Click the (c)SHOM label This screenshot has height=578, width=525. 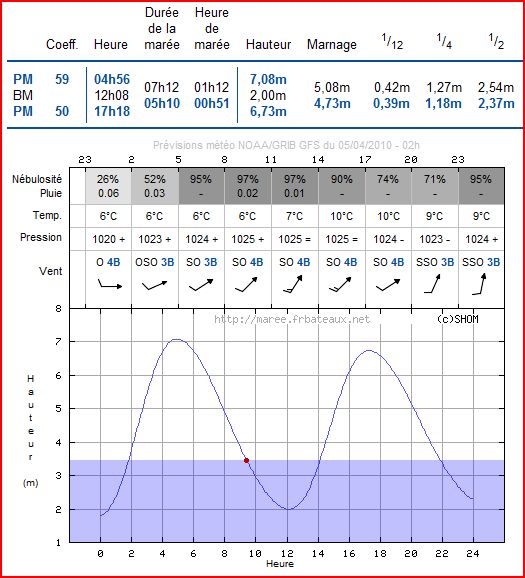point(458,319)
